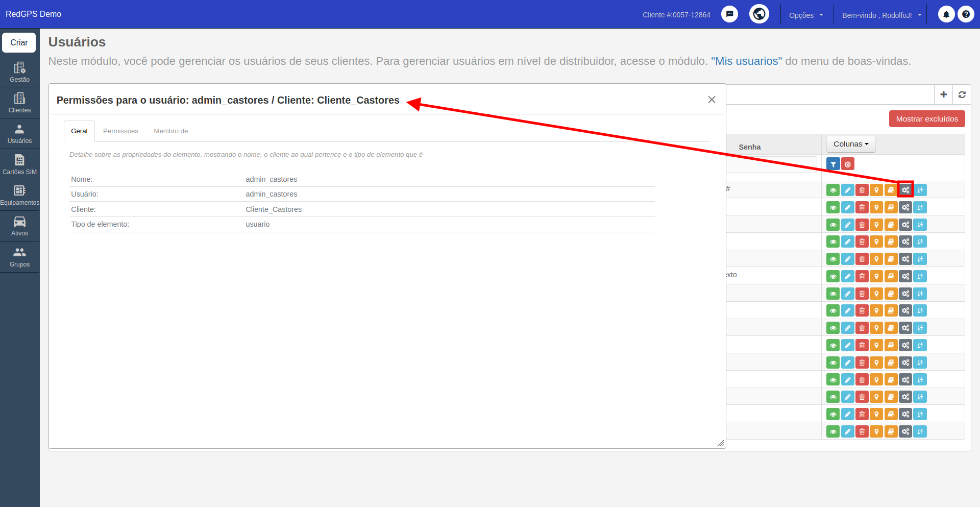Expand the Colunas dropdown
The width and height of the screenshot is (980, 507).
tap(851, 144)
